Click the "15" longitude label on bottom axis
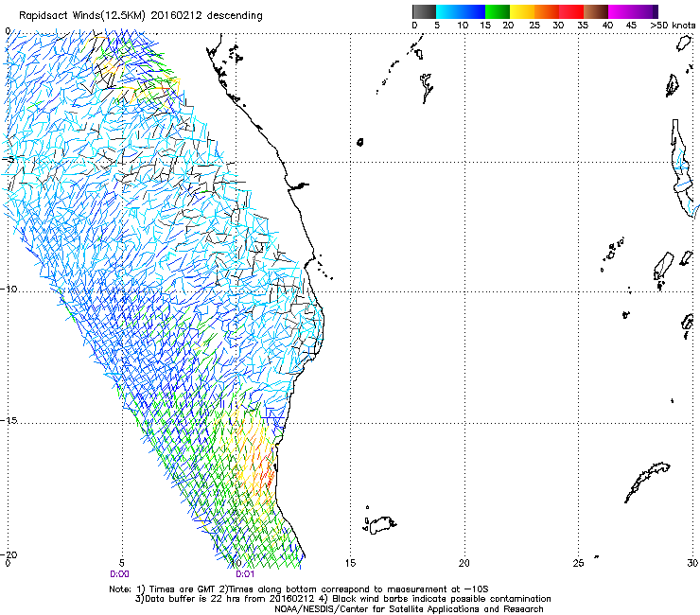Image resolution: width=700 pixels, height=615 pixels. (350, 563)
